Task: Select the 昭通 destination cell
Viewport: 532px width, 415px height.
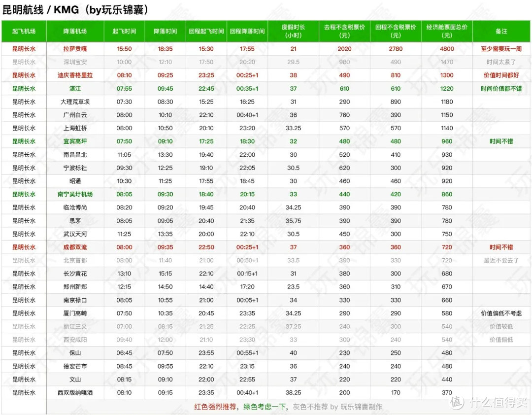Action: tap(75, 181)
